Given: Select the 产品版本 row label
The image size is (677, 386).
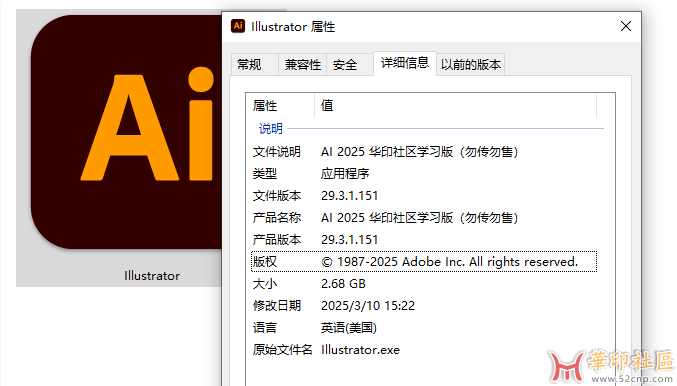Looking at the screenshot, I should coord(276,240).
